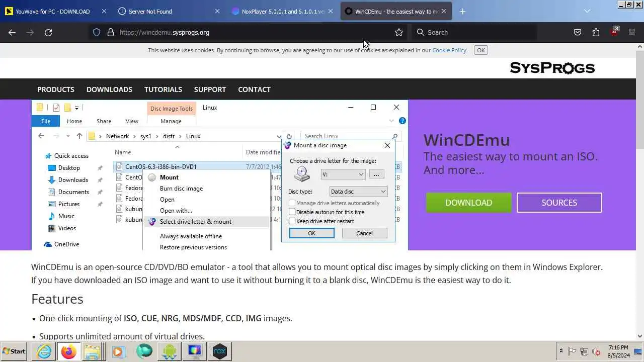Click the site security padlock icon
This screenshot has height=362, width=644.
[111, 32]
